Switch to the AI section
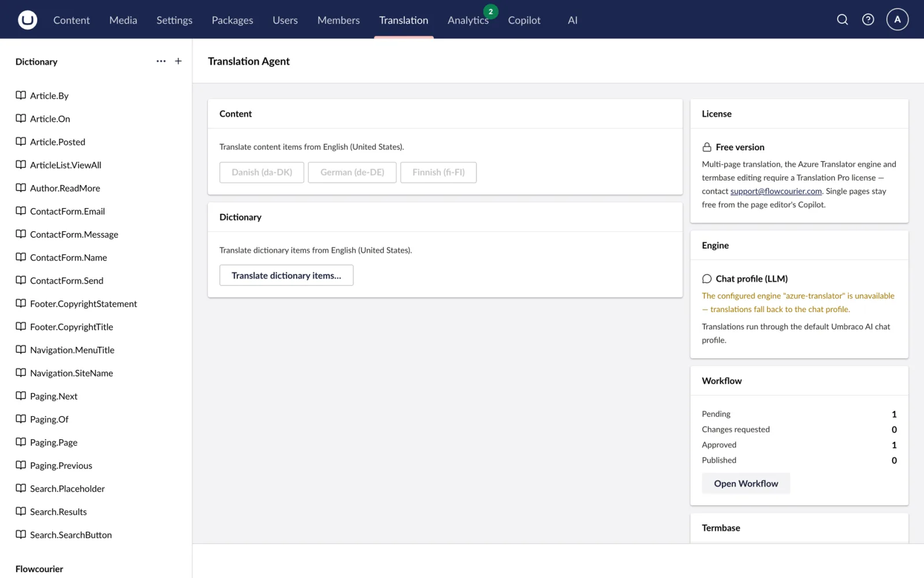Screen dimensions: 924x578 [572, 20]
